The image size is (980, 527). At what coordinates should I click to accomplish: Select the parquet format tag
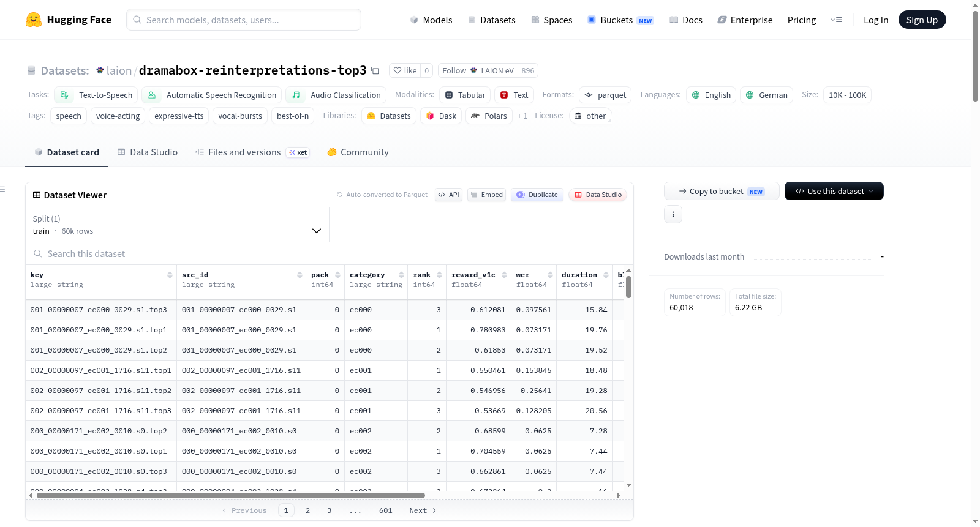(x=605, y=95)
